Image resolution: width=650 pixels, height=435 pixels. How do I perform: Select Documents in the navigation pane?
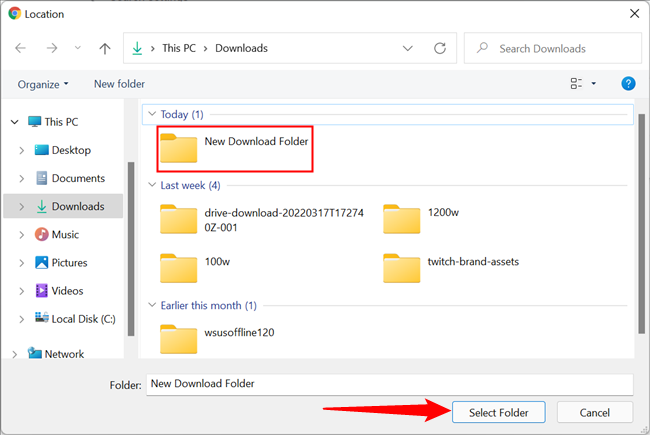[x=70, y=178]
